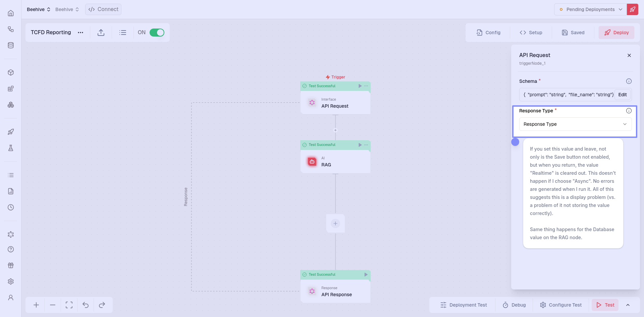This screenshot has width=644, height=317.
Task: Run the RAG node play button
Action: (360, 145)
